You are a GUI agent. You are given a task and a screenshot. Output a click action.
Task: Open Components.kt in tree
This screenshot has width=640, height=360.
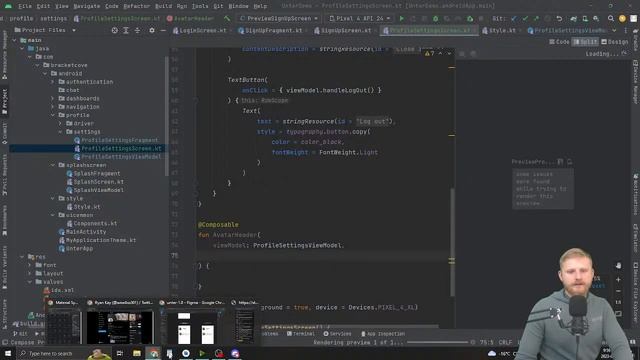(92, 223)
